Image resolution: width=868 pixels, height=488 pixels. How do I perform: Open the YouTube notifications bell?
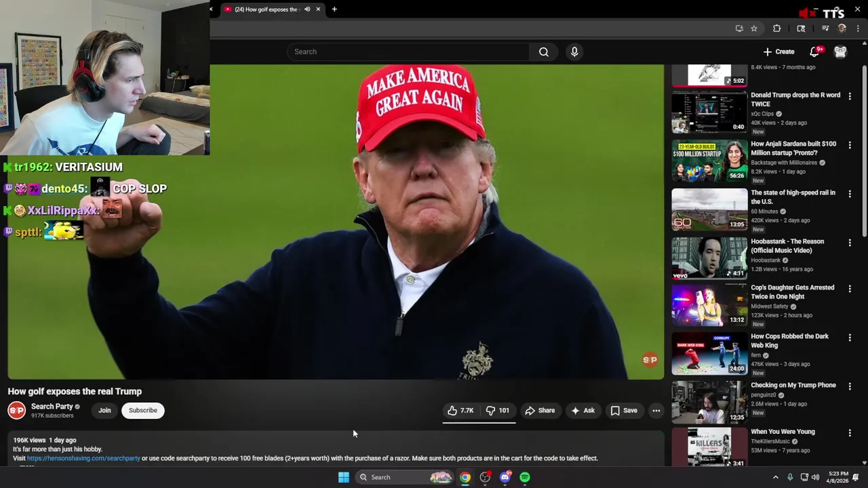tap(814, 52)
